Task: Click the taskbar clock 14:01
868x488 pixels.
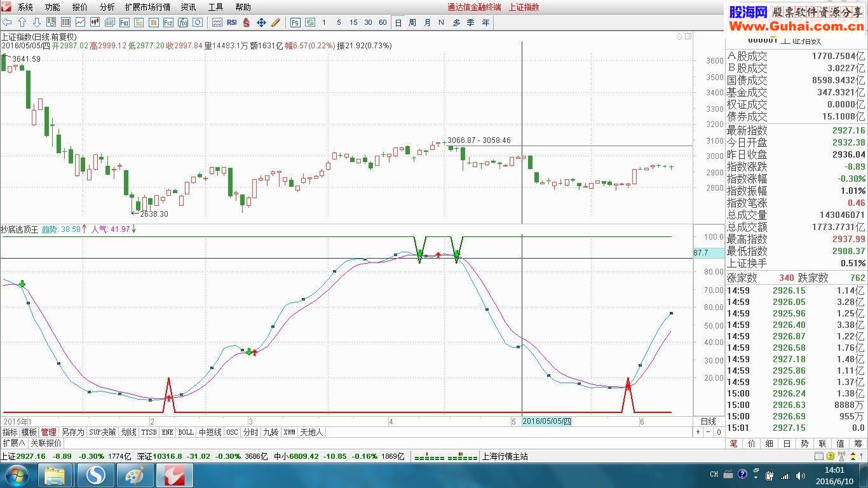Action: pyautogui.click(x=834, y=470)
